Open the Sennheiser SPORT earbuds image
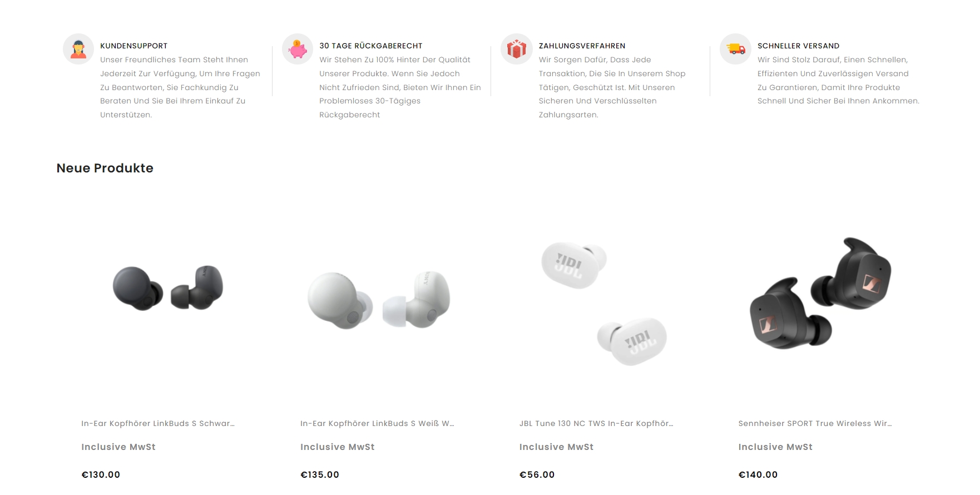The width and height of the screenshot is (980, 495). coord(820,293)
